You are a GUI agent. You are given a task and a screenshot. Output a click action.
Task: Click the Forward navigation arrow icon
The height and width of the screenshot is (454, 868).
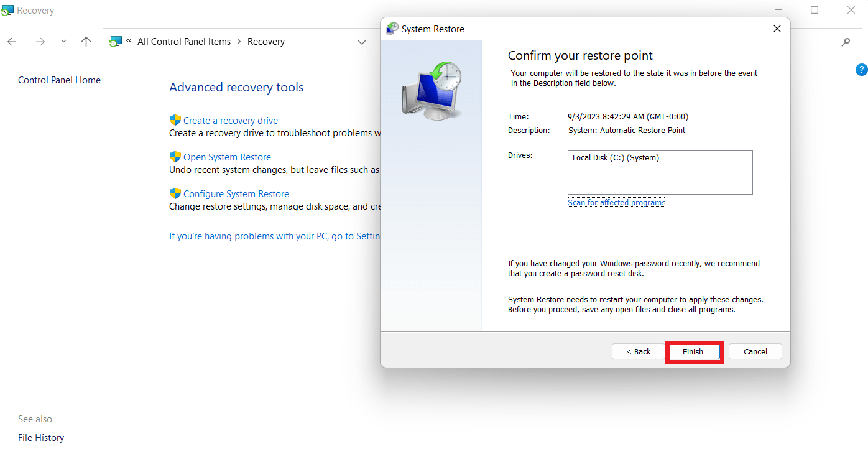(40, 42)
